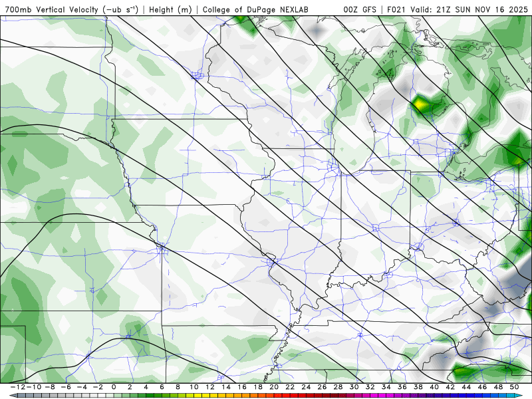Click the 'F021' forecast hour label
The image size is (532, 399).
point(397,9)
